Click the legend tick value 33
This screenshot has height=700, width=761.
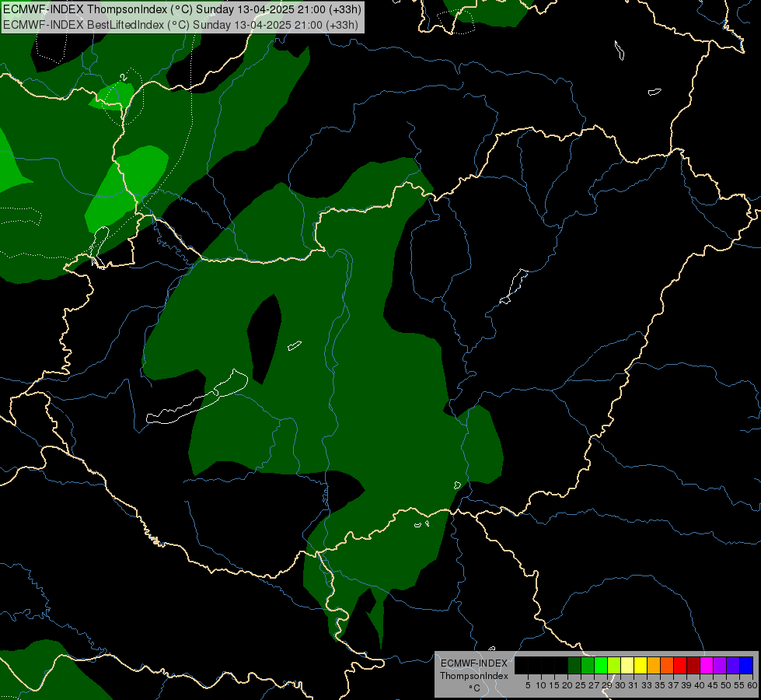click(647, 685)
